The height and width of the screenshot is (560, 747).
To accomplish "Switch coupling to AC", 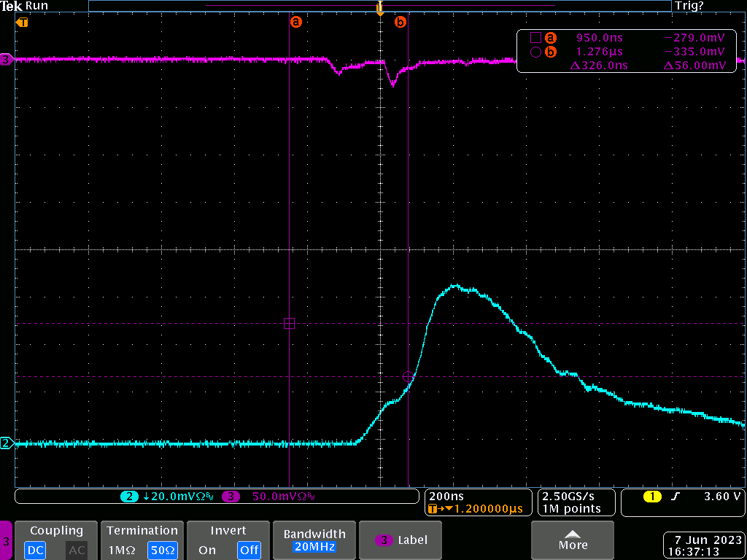I will click(x=77, y=550).
